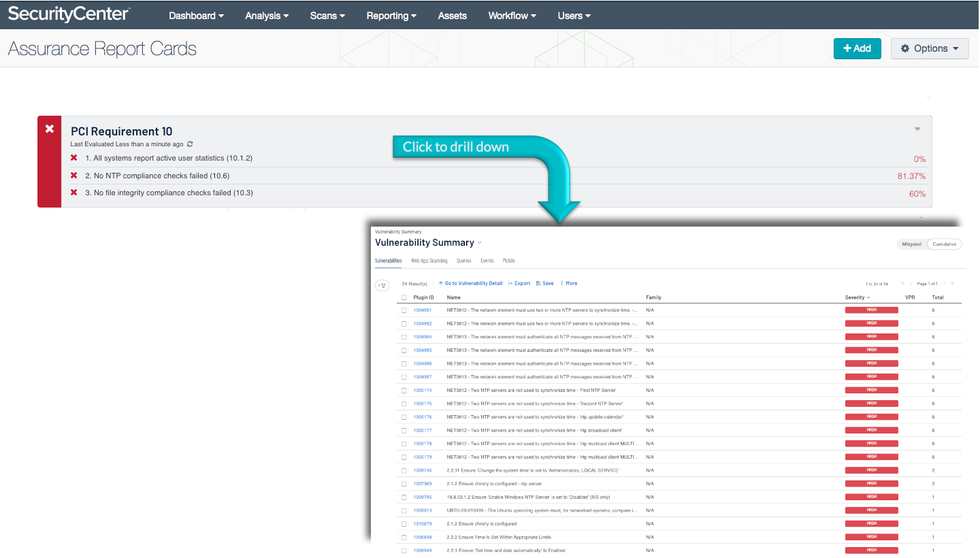Open the filter panel funnel icon
The height and width of the screenshot is (558, 980).
point(382,286)
